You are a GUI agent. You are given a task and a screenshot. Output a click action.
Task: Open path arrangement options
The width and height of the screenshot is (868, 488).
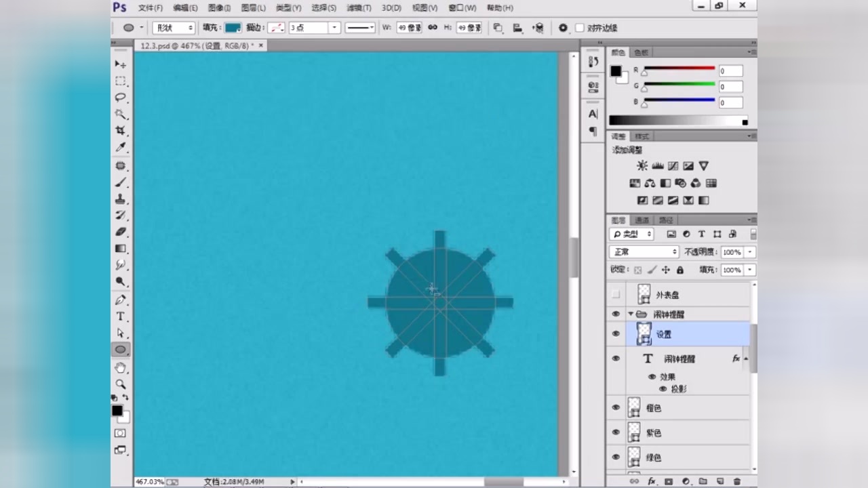point(538,28)
